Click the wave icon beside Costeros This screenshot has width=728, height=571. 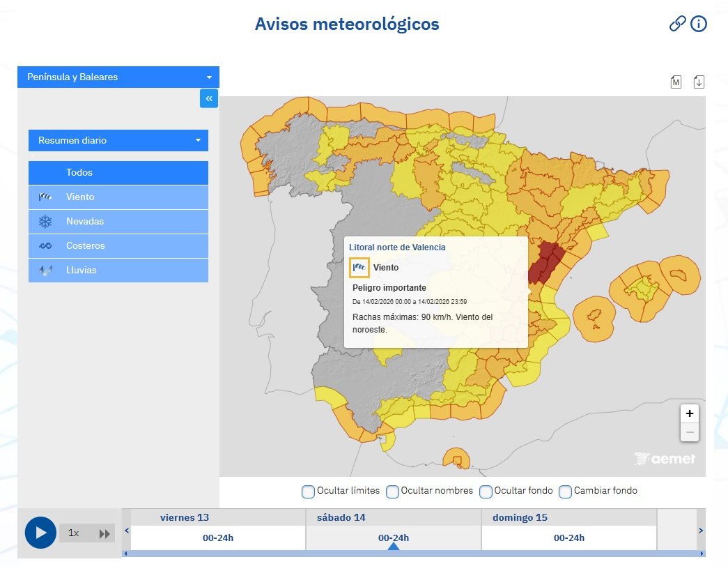45,246
